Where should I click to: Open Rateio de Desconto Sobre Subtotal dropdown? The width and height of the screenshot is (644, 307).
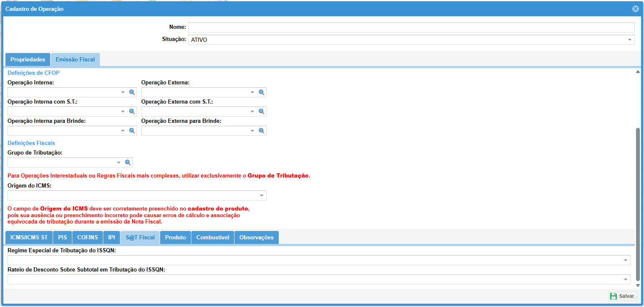[x=625, y=279]
